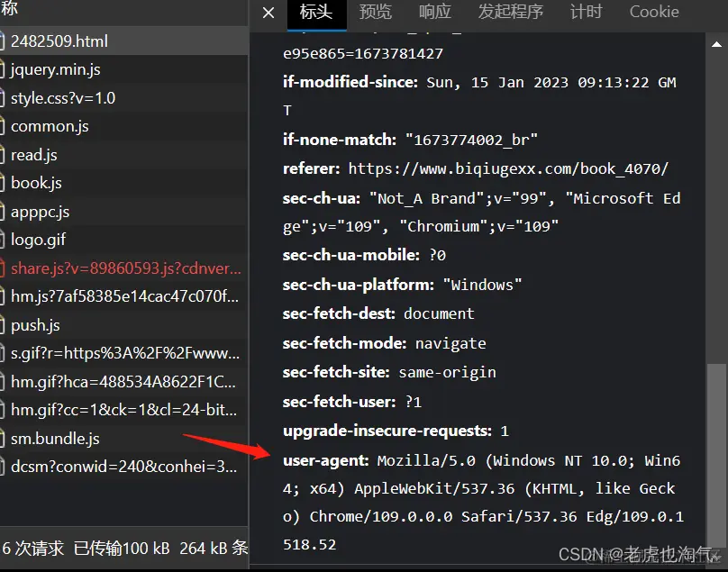Viewport: 728px width, 572px height.
Task: Click the upgrade-insecure-requests header name
Action: point(387,431)
